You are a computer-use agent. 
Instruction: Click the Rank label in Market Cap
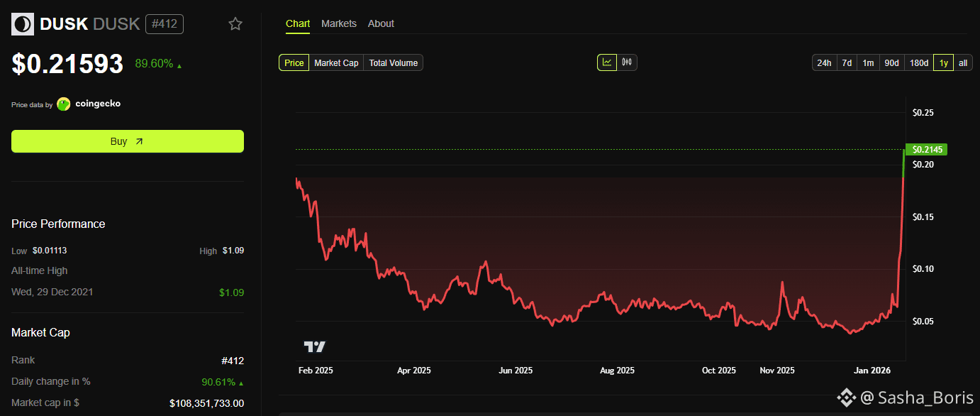tap(23, 361)
